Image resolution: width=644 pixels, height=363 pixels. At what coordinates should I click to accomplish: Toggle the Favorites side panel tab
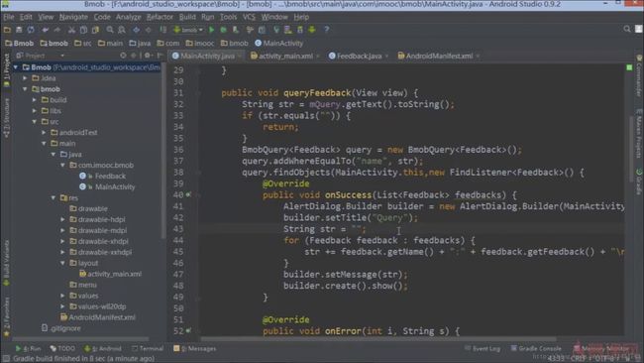tap(6, 316)
